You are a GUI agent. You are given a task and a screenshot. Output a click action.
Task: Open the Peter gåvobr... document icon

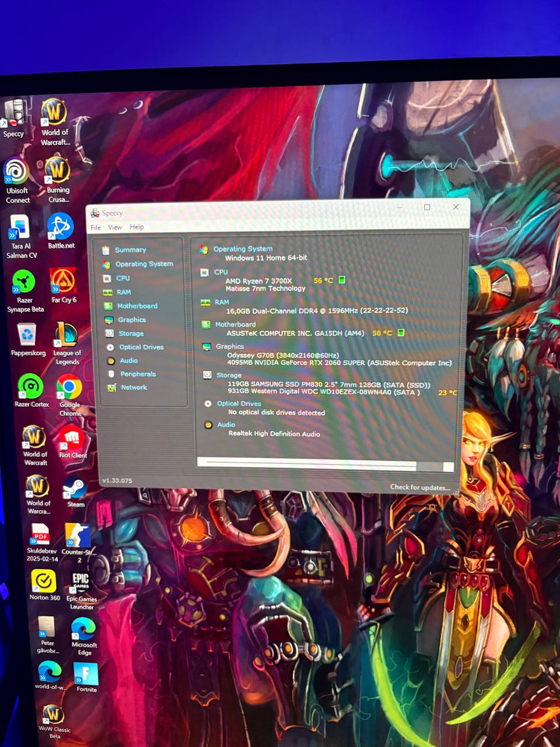pyautogui.click(x=47, y=636)
